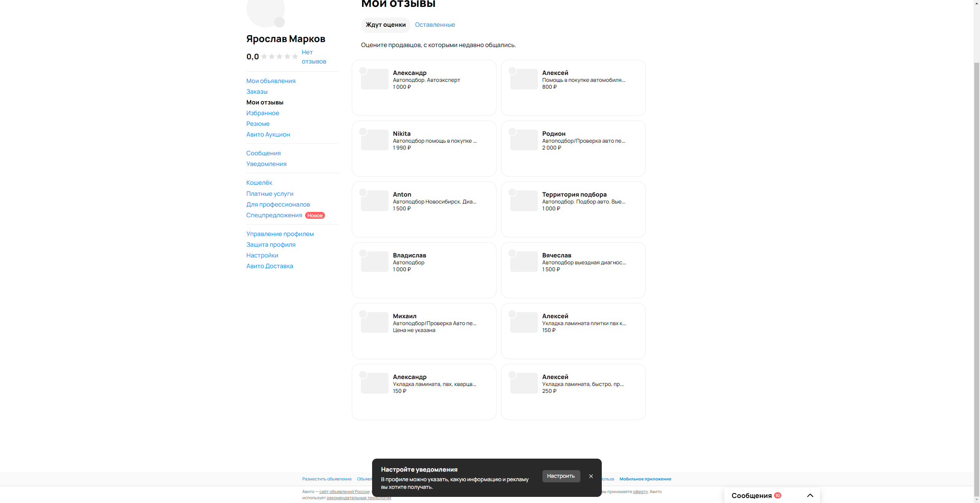Open Мобильное приложение footer link
The width and height of the screenshot is (980, 503).
645,479
